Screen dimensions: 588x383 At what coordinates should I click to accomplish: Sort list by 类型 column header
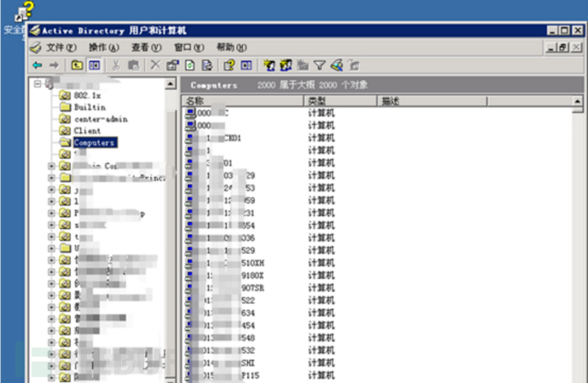340,101
